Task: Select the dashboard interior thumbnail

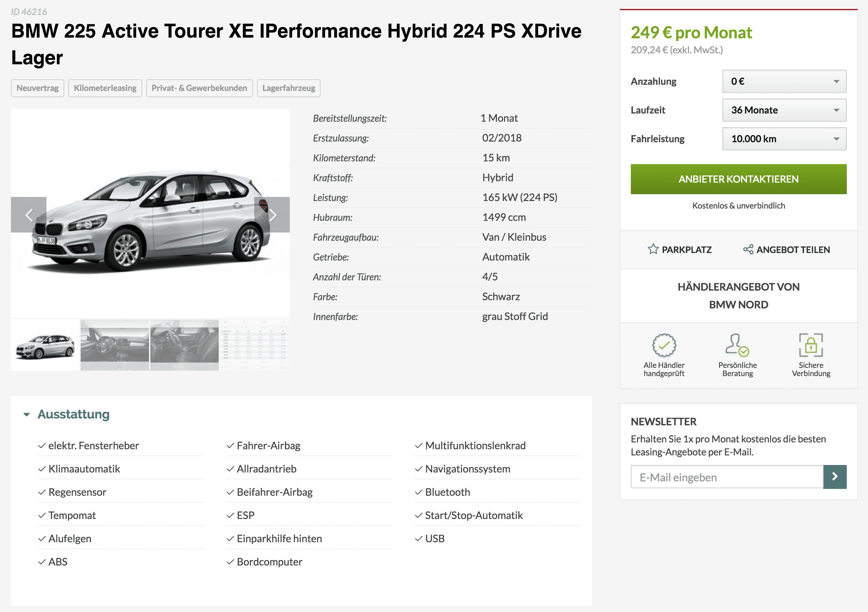Action: click(x=114, y=345)
